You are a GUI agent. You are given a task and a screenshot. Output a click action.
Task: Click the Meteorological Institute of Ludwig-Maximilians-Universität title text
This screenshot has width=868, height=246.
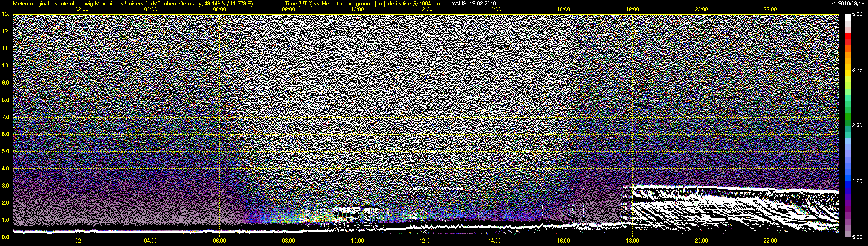tap(134, 4)
